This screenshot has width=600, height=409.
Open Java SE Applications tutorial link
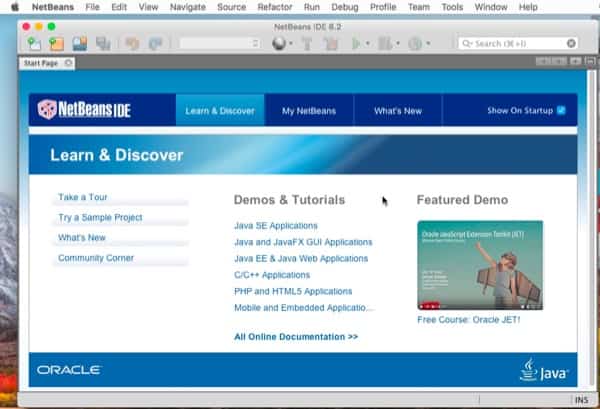(276, 226)
